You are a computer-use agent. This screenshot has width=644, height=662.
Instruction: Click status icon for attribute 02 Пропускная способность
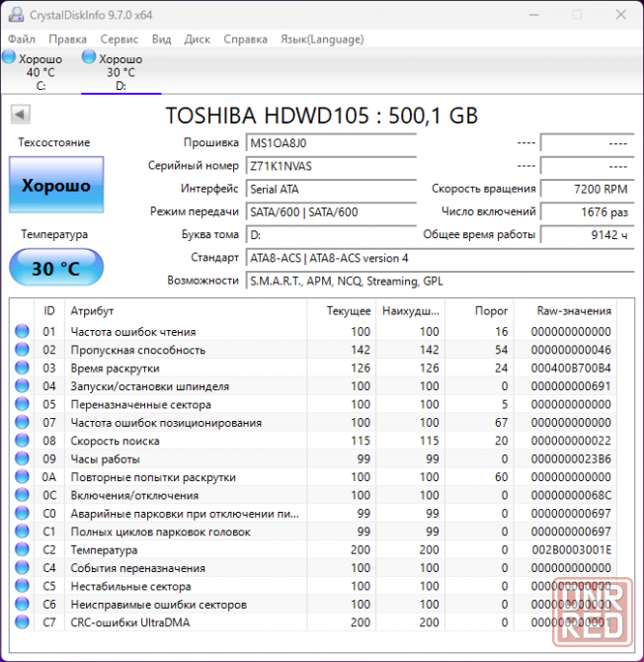coord(22,350)
